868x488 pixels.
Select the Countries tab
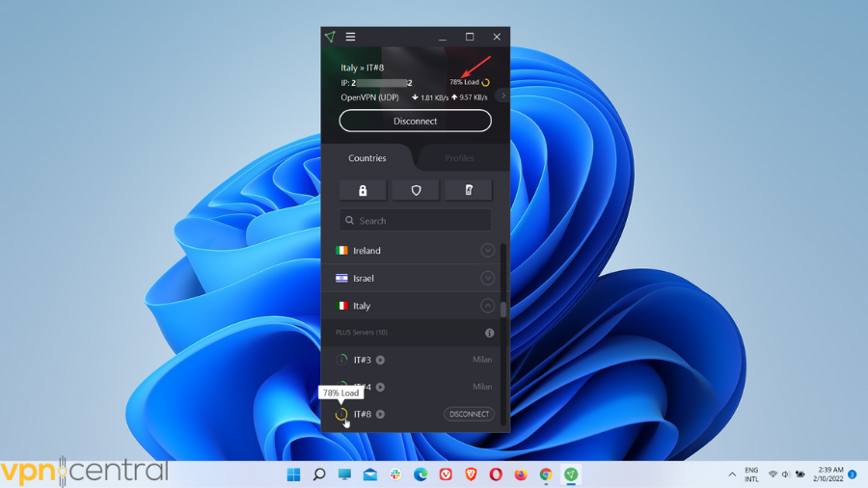click(x=366, y=158)
